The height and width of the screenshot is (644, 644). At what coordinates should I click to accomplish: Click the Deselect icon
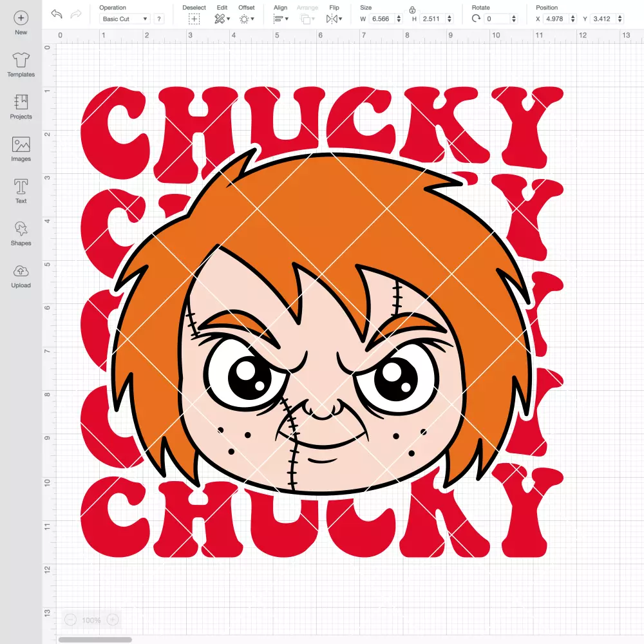tap(194, 19)
